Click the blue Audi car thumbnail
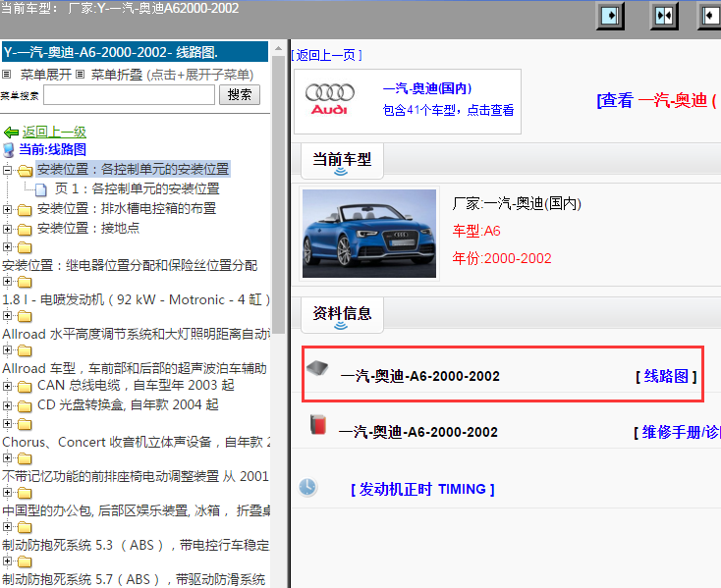This screenshot has width=721, height=588. pyautogui.click(x=369, y=234)
